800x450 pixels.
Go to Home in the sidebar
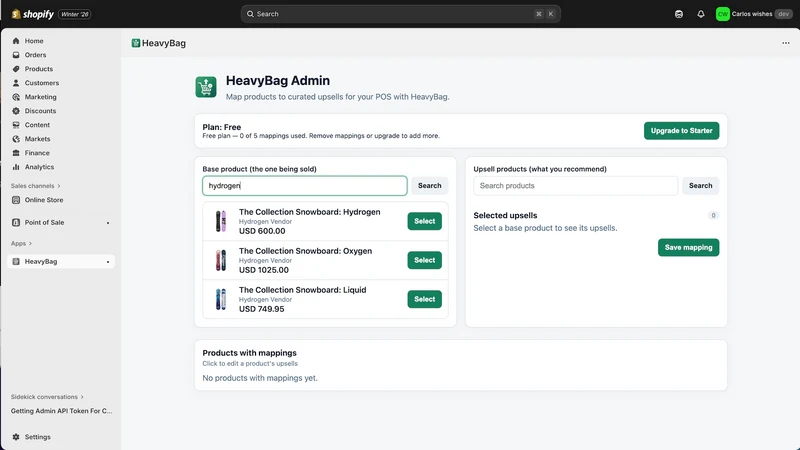pos(34,41)
